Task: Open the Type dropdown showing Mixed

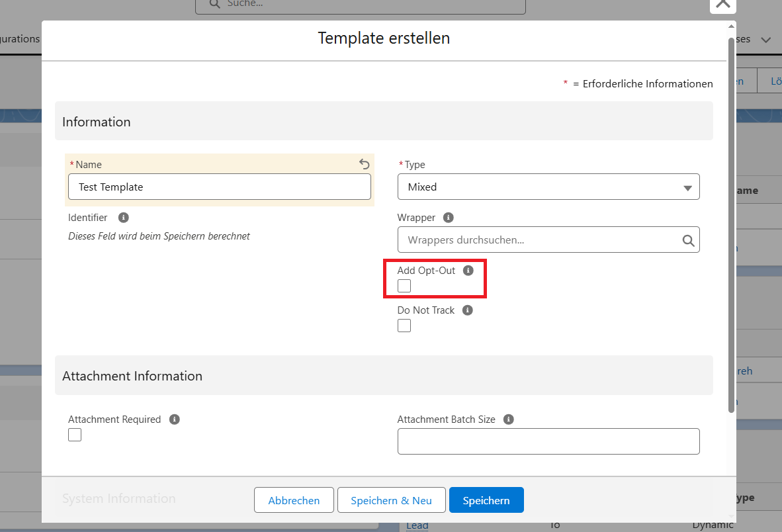Action: coord(548,187)
